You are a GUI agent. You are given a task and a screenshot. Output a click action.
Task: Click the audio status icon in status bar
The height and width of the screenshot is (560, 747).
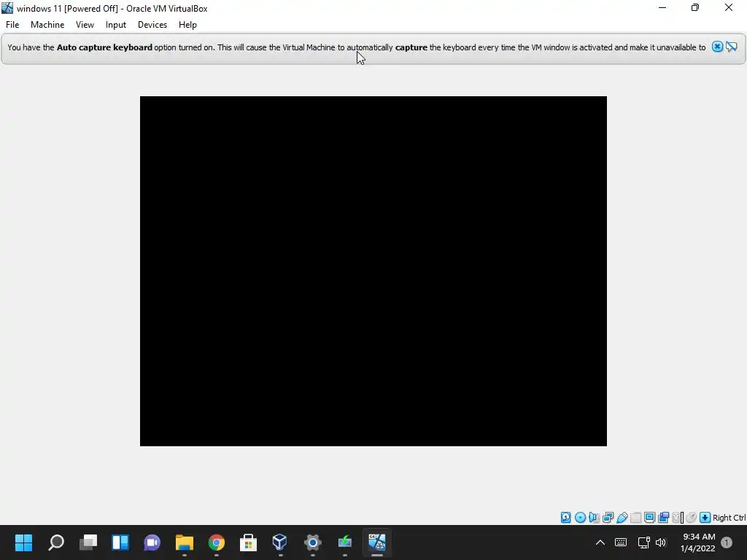coord(594,518)
